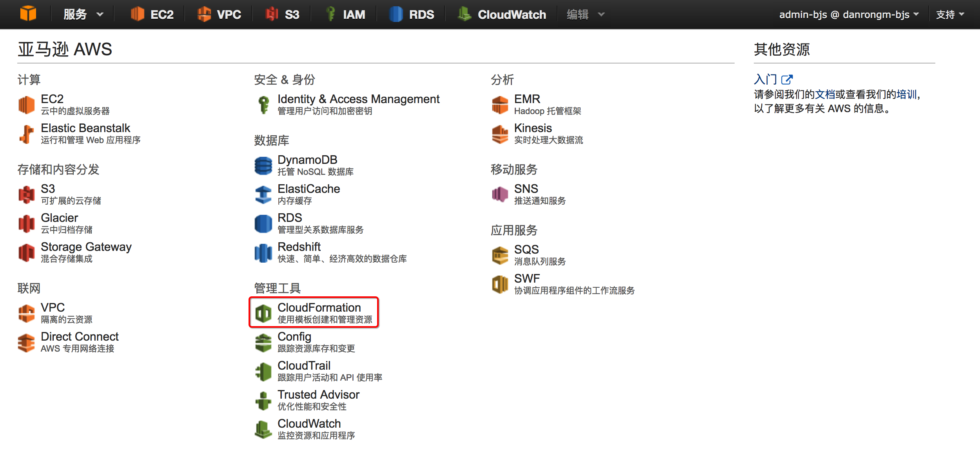
Task: Open the EMR service link
Action: point(527,99)
